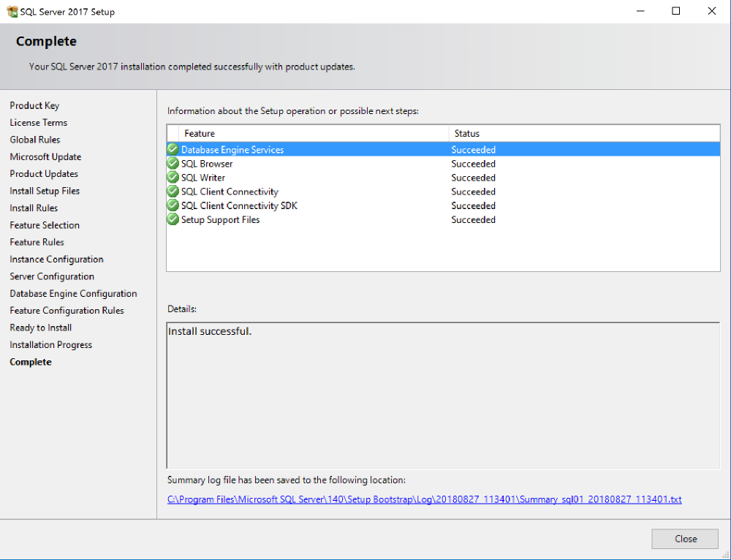Go to Product Updates step

[x=44, y=174]
